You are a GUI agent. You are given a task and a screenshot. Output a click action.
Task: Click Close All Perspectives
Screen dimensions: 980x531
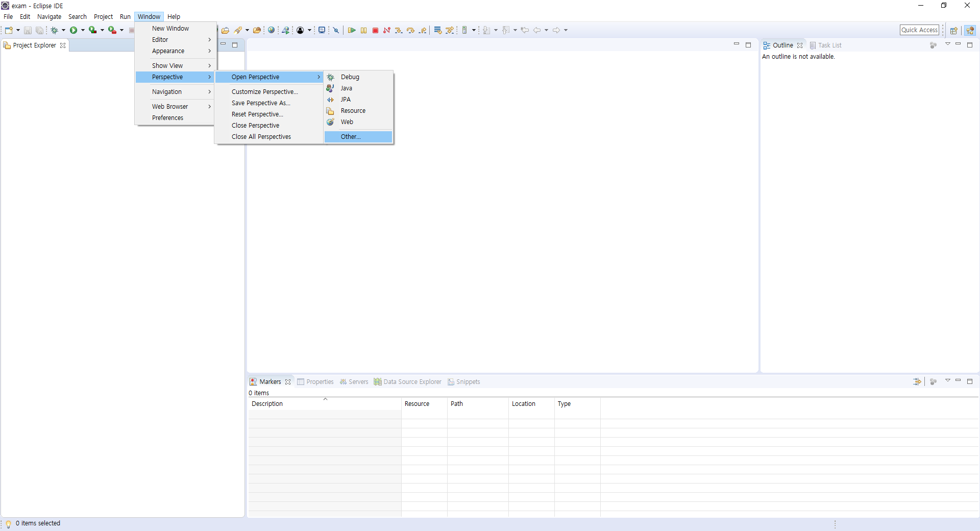(269, 136)
